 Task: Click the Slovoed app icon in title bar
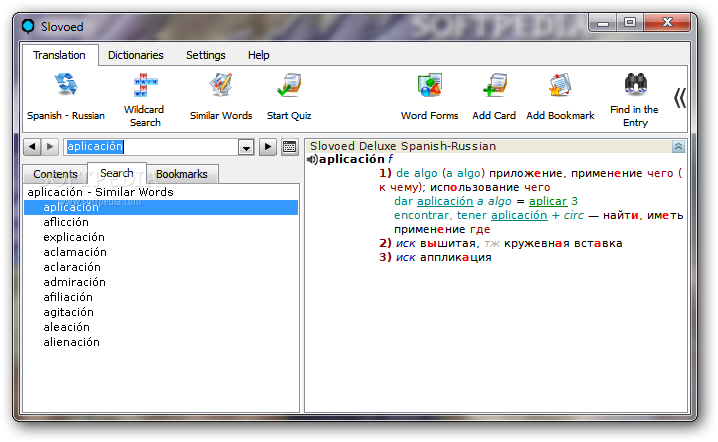pos(28,26)
